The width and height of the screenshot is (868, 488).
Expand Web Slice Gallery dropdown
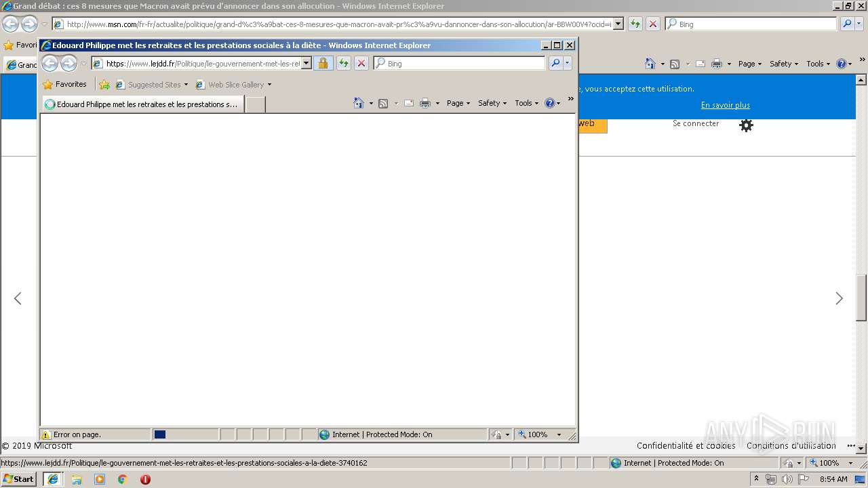click(x=269, y=85)
